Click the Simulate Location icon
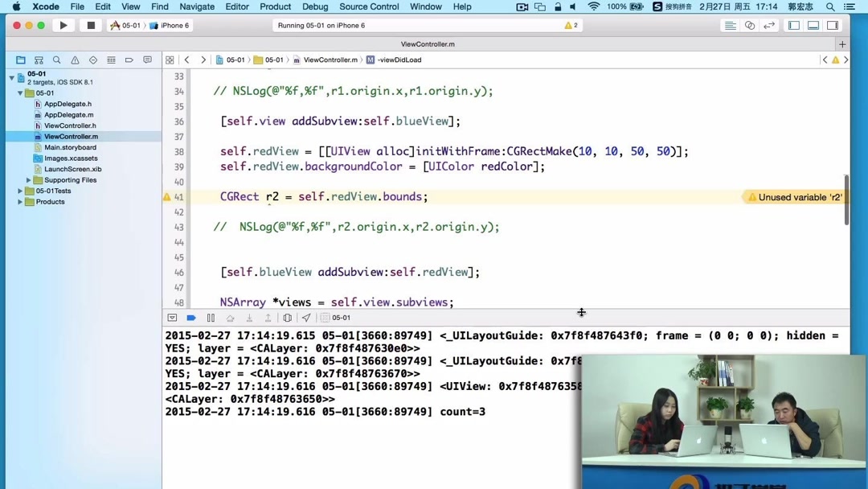 pos(306,317)
